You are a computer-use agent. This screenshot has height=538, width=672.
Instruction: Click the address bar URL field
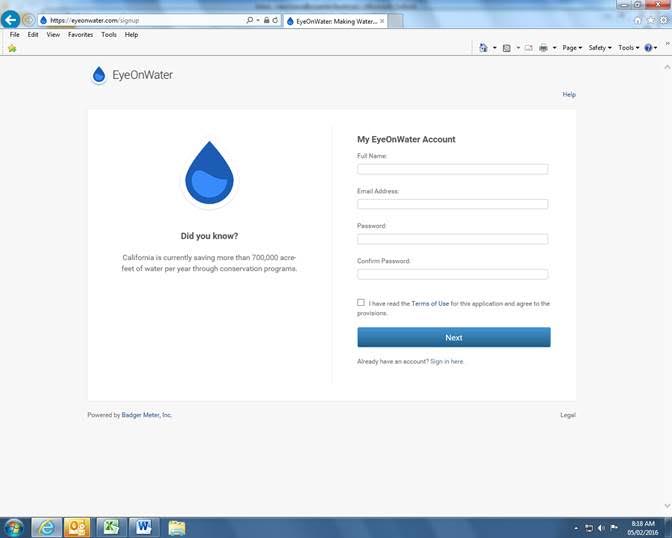pos(146,20)
